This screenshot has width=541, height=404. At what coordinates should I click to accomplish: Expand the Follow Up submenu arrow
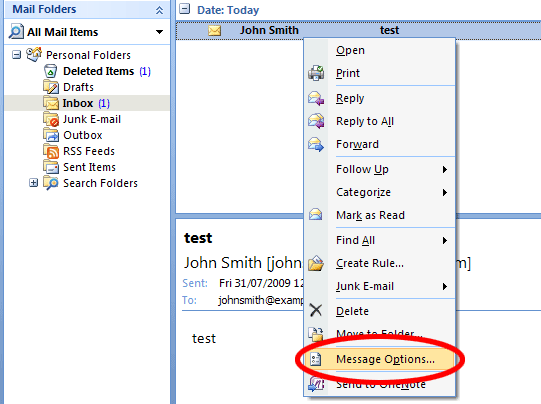(x=445, y=169)
